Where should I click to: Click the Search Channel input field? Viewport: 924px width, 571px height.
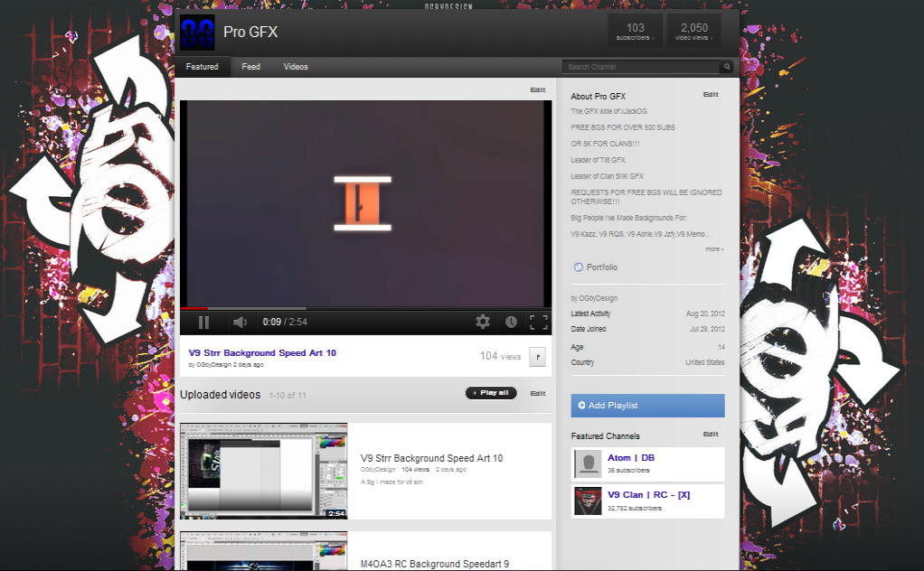tap(641, 67)
